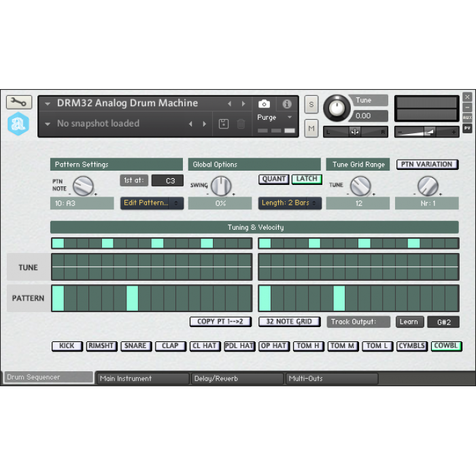Select the SNARE track

pos(136,346)
